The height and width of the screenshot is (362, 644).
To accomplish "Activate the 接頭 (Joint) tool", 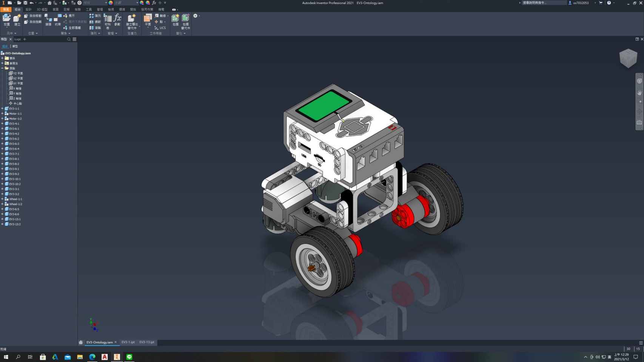I will (x=48, y=20).
